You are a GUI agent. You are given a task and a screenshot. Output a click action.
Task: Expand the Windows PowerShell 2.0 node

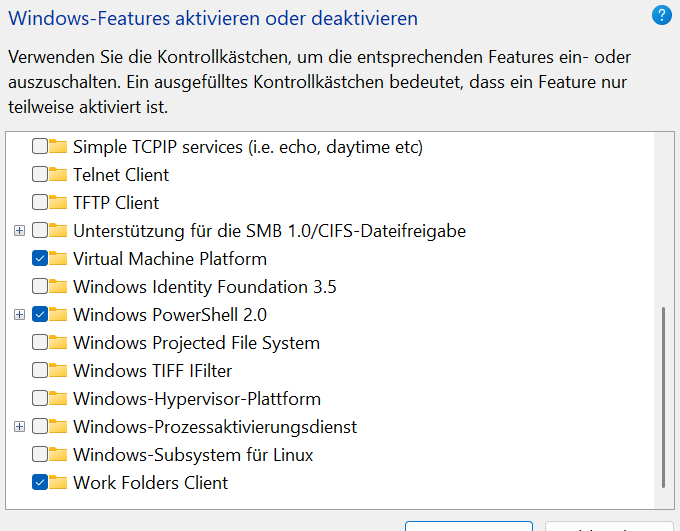tap(19, 315)
